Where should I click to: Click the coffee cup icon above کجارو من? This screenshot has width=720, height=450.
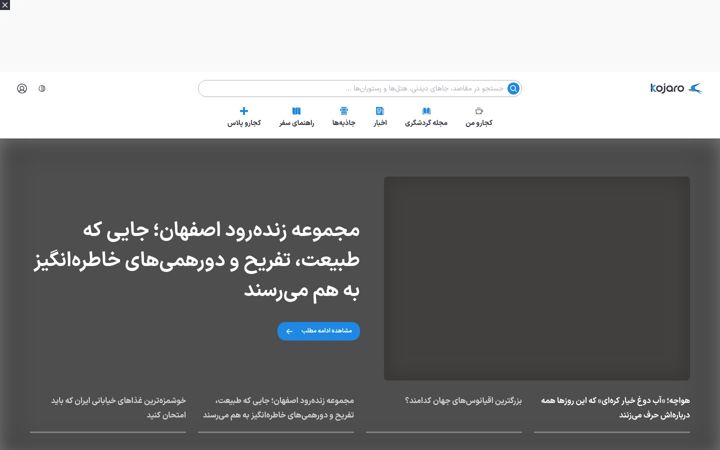(x=479, y=111)
